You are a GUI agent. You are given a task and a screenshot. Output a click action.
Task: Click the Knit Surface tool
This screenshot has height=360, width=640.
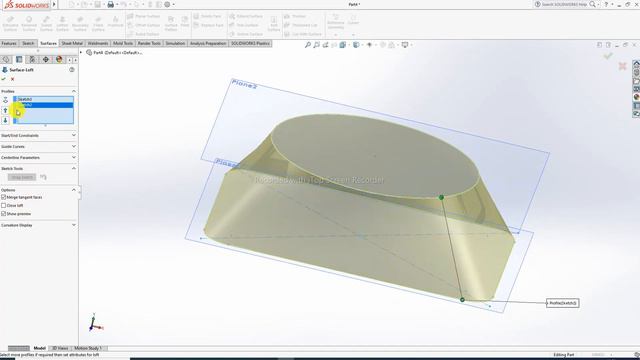click(274, 24)
